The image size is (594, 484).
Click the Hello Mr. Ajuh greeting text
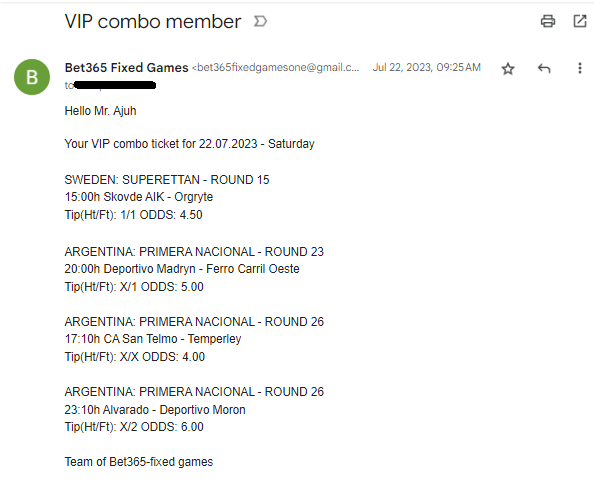tap(100, 111)
